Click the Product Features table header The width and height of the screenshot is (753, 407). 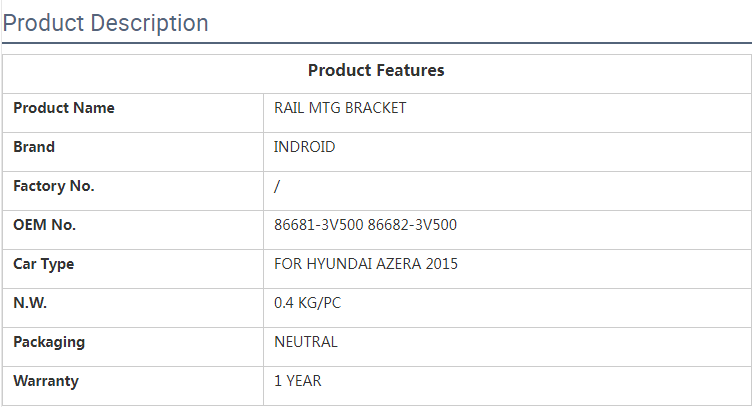coord(376,70)
